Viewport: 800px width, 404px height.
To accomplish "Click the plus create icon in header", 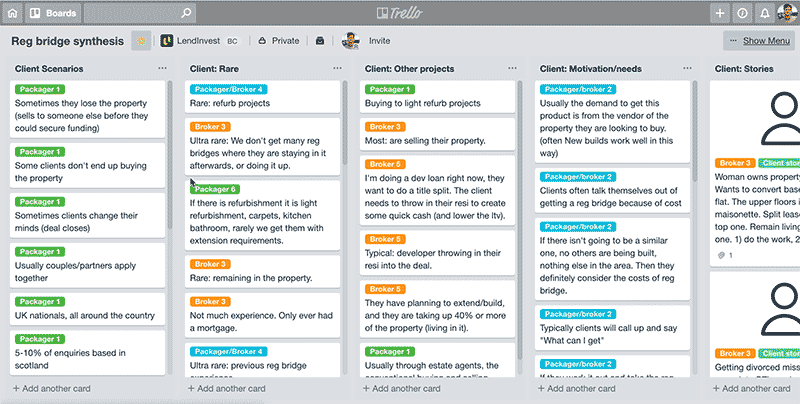I will 720,13.
